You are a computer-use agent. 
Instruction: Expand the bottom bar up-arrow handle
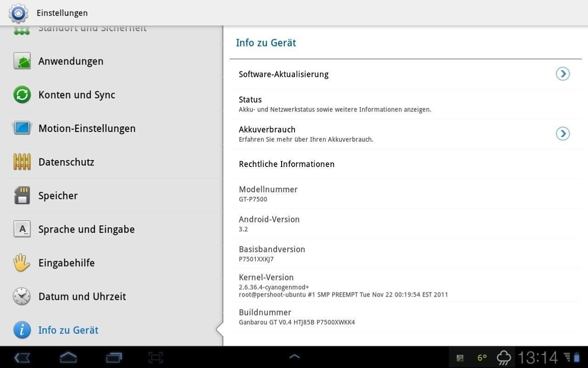[x=294, y=356]
